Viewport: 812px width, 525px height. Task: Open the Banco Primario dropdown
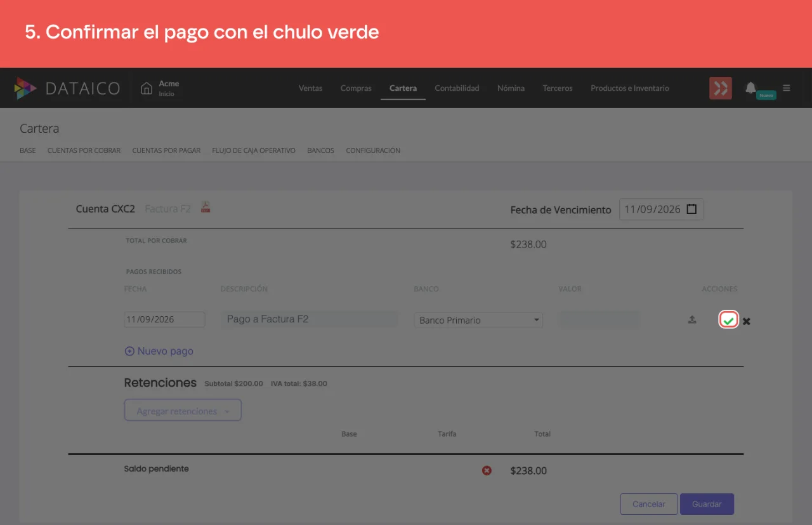(478, 320)
